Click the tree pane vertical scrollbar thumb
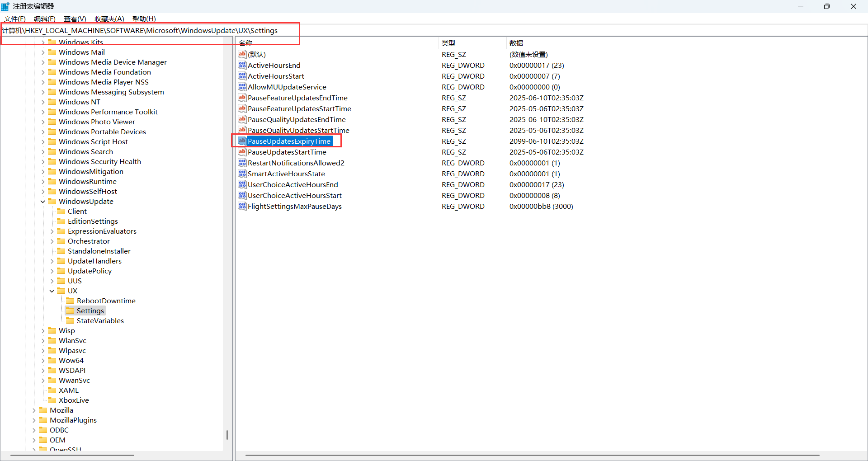 click(x=227, y=435)
